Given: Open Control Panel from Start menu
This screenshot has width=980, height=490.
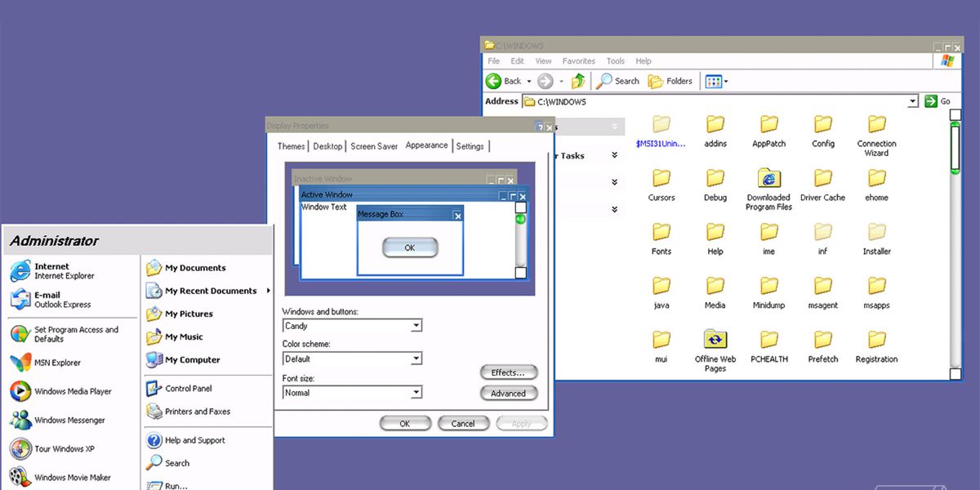Looking at the screenshot, I should click(180, 389).
